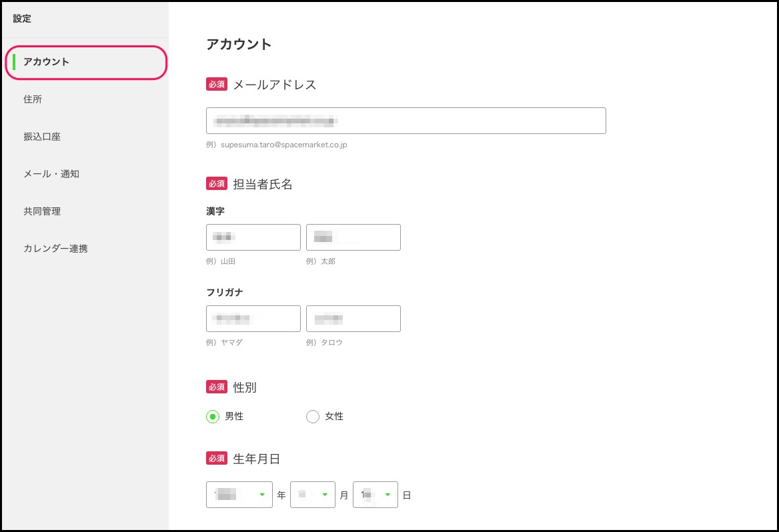This screenshot has height=532, width=779.
Task: Select the 男性 radio button
Action: pos(213,417)
